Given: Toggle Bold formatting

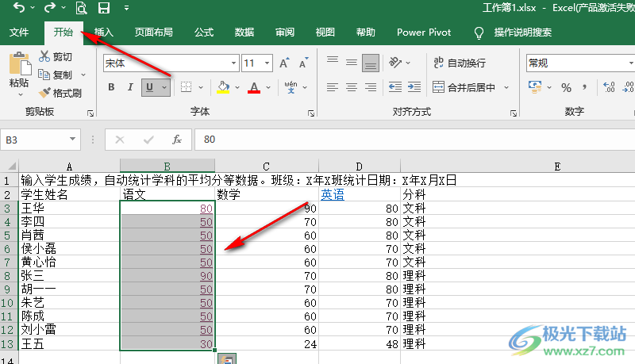Looking at the screenshot, I should click(x=111, y=87).
